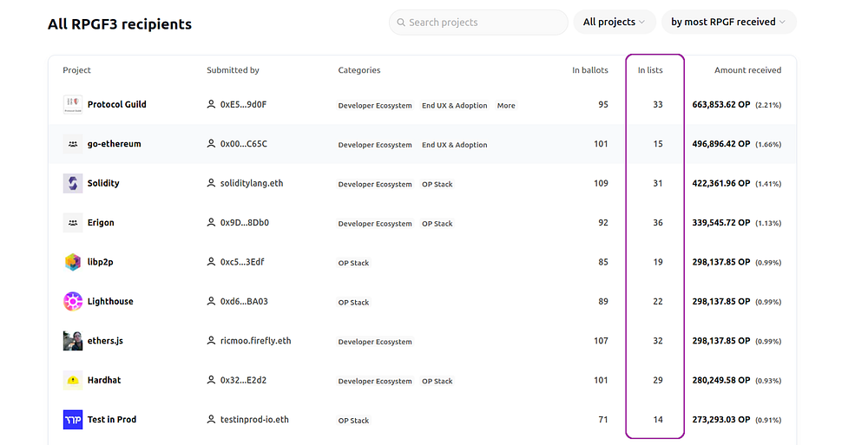Viewport: 868px width, 445px height.
Task: Click the In lists column header
Action: pyautogui.click(x=650, y=70)
